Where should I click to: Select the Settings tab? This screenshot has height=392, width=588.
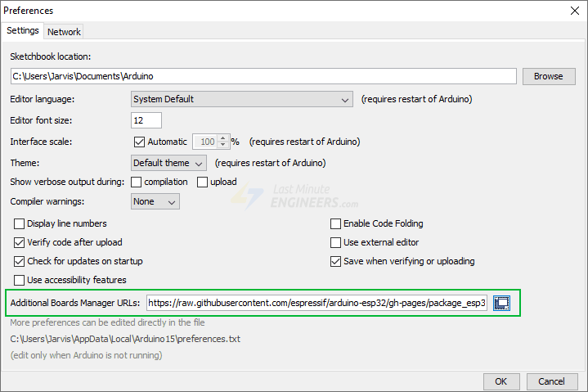(23, 30)
